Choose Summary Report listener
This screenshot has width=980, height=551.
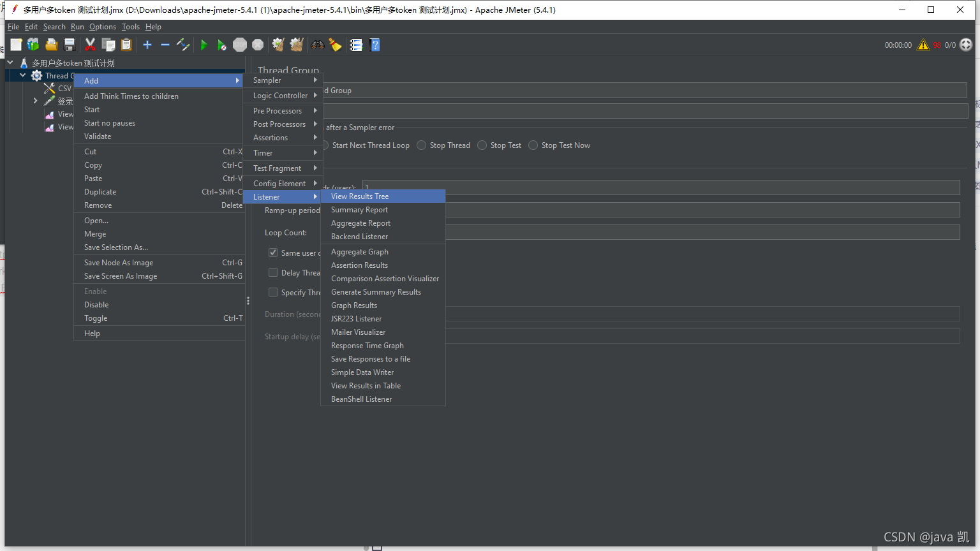[x=383, y=210]
